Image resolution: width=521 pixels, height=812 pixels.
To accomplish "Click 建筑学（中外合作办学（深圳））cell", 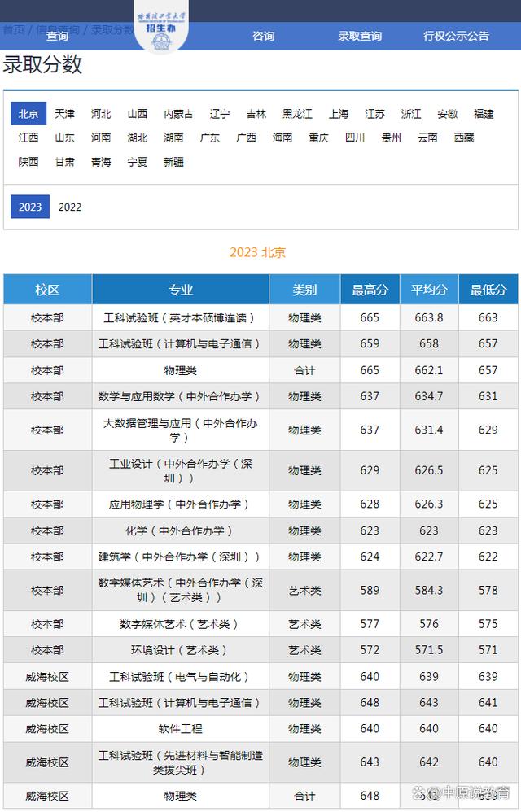I will tap(180, 557).
